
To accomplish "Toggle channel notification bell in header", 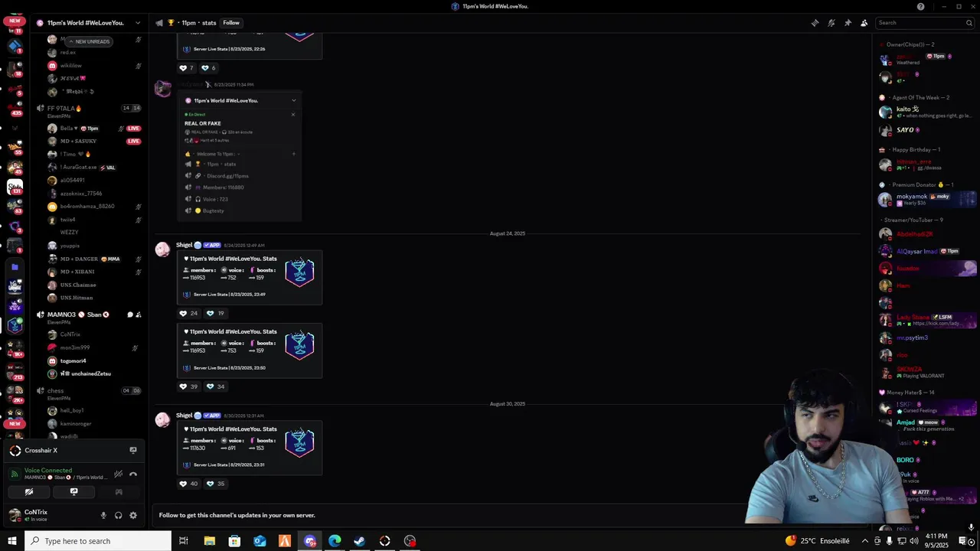I will 831,23.
